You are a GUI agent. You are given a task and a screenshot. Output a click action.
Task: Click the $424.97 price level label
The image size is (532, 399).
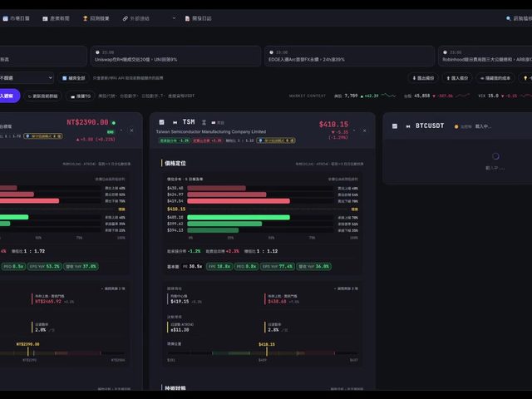(175, 195)
